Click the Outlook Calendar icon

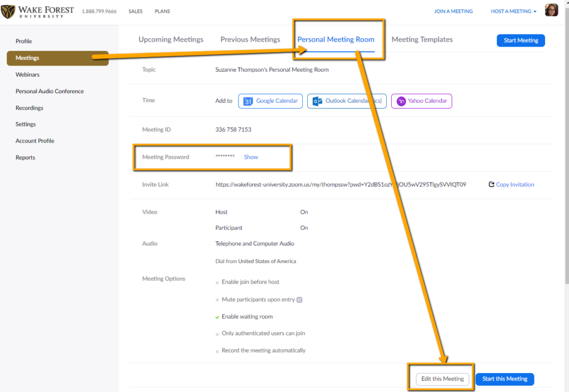[318, 101]
